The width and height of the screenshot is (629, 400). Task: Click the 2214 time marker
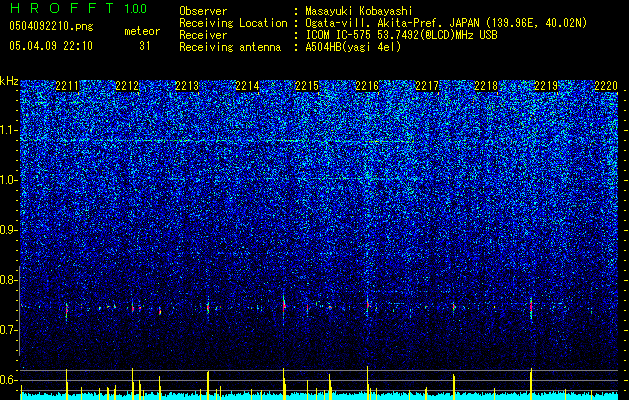coord(247,86)
